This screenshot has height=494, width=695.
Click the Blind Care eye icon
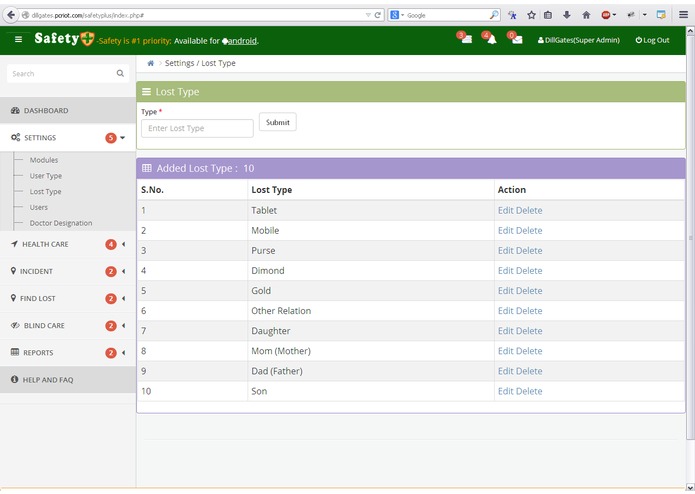15,325
